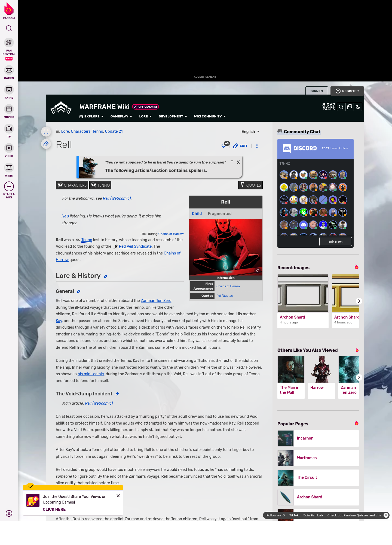Expand the Lore menu
392x545 pixels.
click(x=145, y=116)
